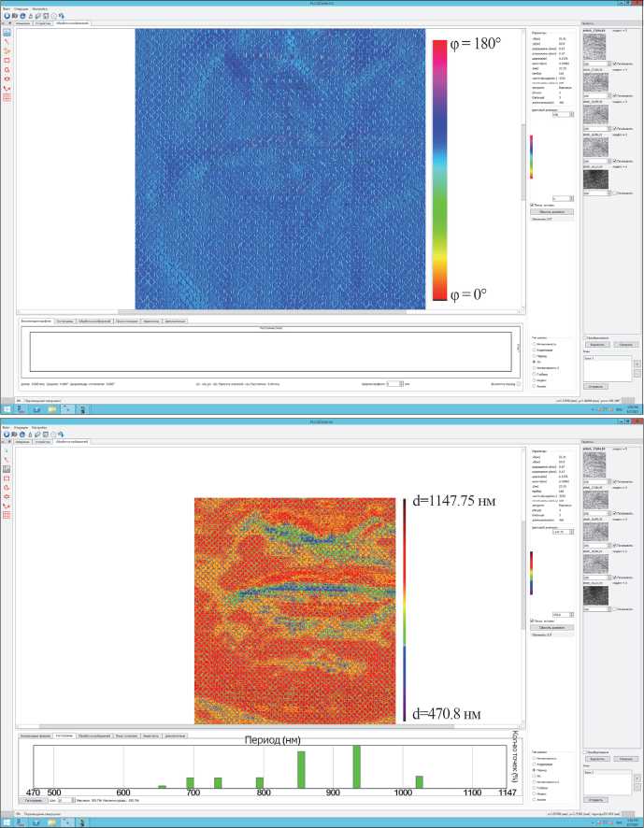
Task: Select the image-map tool in bottom window sidebar
Action: coord(7,469)
